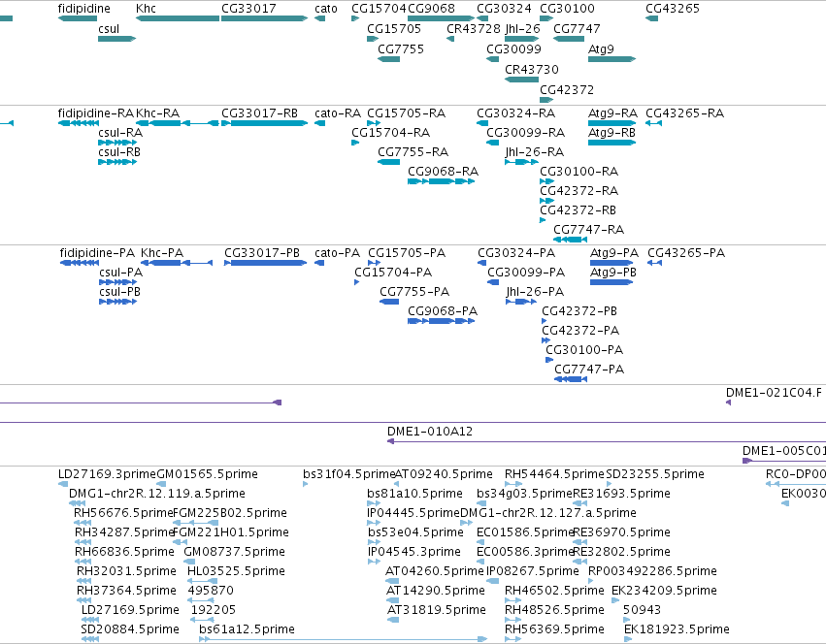The image size is (826, 644).
Task: Click the Khc gene glyph
Action: [x=178, y=18]
